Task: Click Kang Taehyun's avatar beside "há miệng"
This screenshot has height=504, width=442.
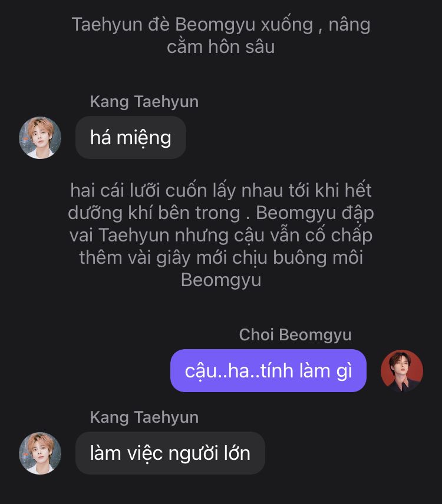Action: [x=40, y=138]
